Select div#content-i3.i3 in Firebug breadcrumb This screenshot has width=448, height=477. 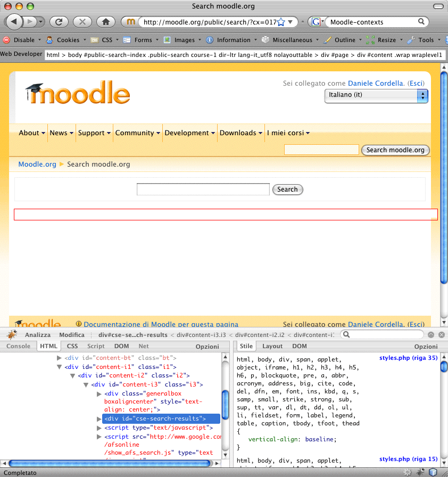[x=201, y=335]
